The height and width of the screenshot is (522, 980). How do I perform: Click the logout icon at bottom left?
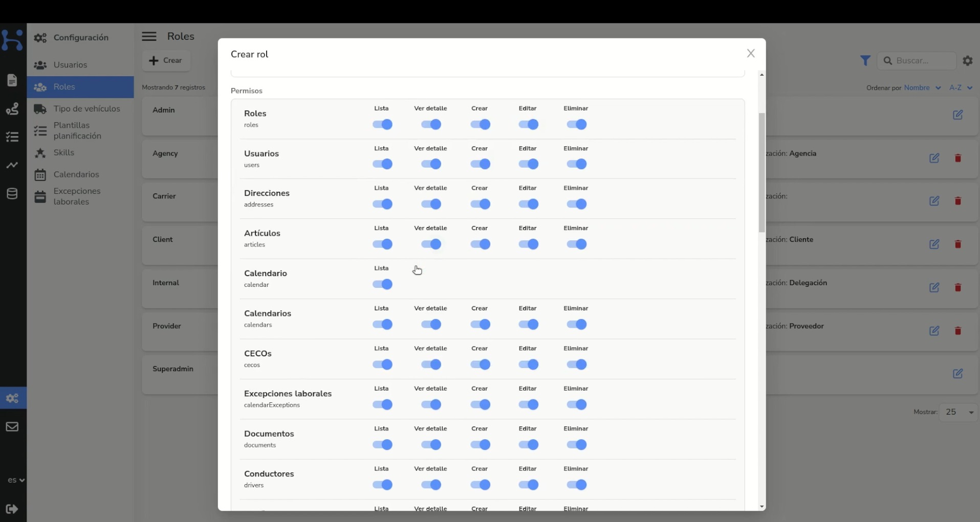coord(12,509)
